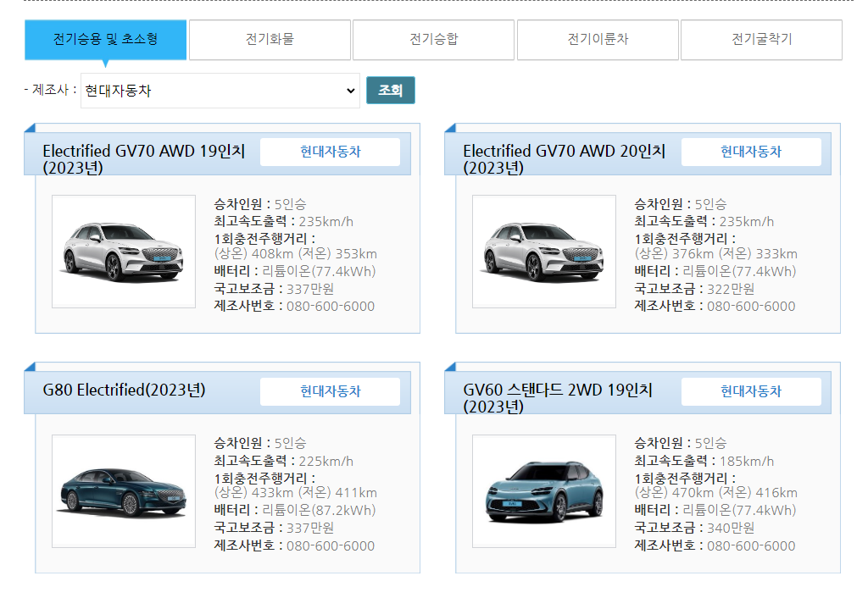Switch to the 전기굴착기 tab
This screenshot has width=868, height=598.
pos(762,39)
